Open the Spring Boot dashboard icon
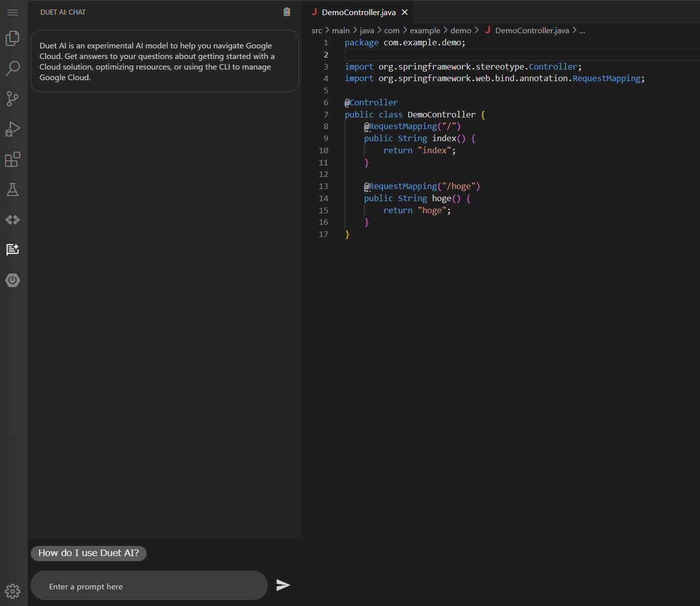The image size is (700, 606). click(13, 280)
